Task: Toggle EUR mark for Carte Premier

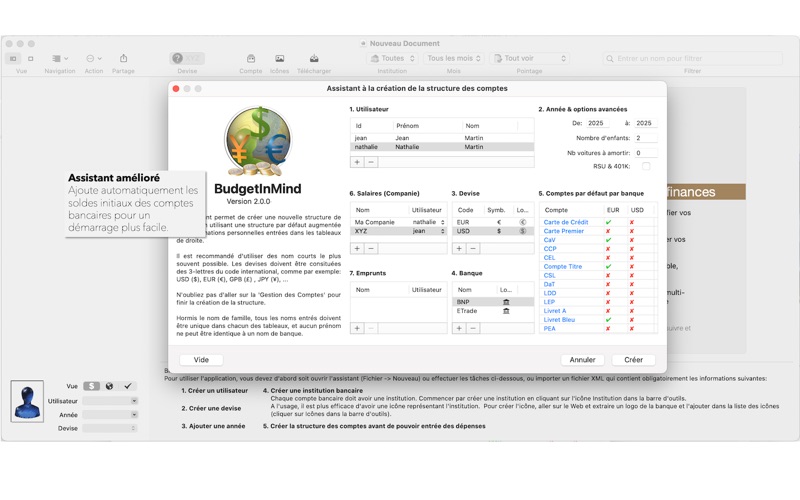Action: pyautogui.click(x=608, y=231)
